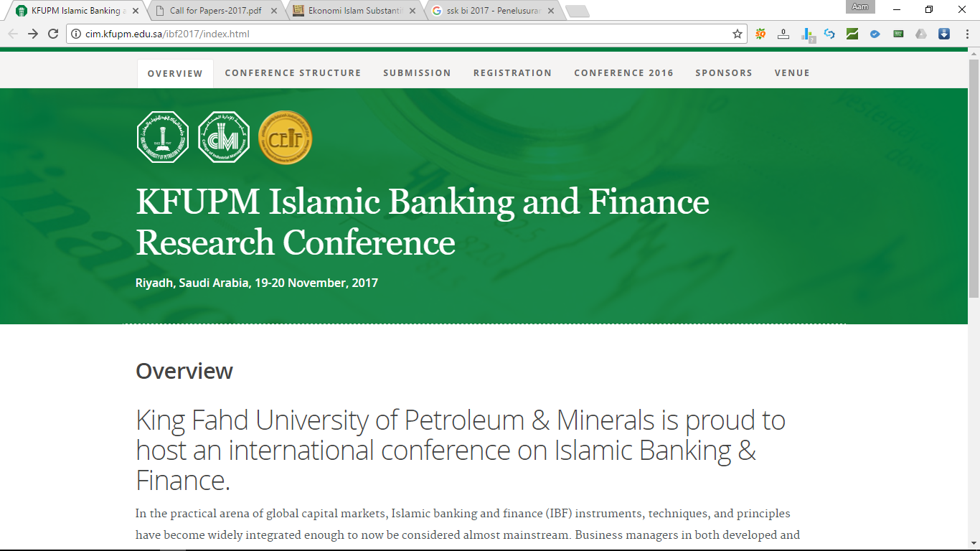The height and width of the screenshot is (551, 980).
Task: View site information icon in address bar
Action: (77, 34)
